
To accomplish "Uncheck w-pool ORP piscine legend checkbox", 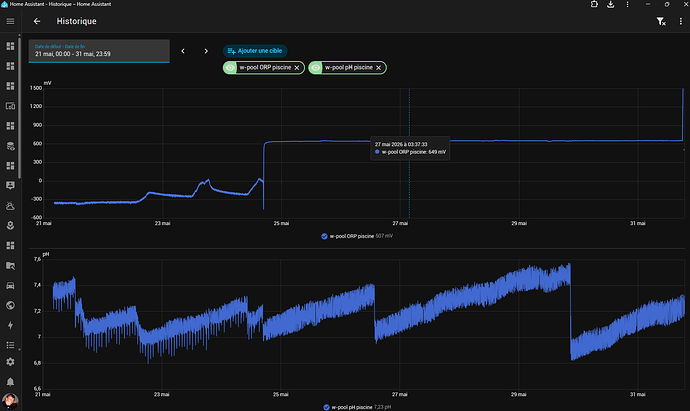I will click(x=324, y=236).
